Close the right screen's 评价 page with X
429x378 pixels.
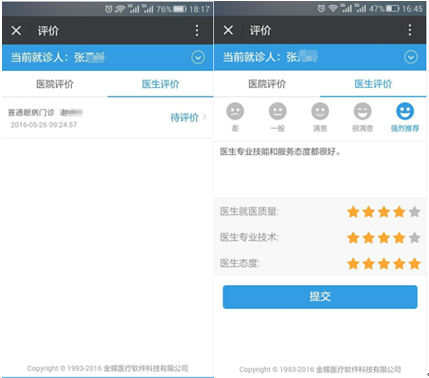pos(228,30)
